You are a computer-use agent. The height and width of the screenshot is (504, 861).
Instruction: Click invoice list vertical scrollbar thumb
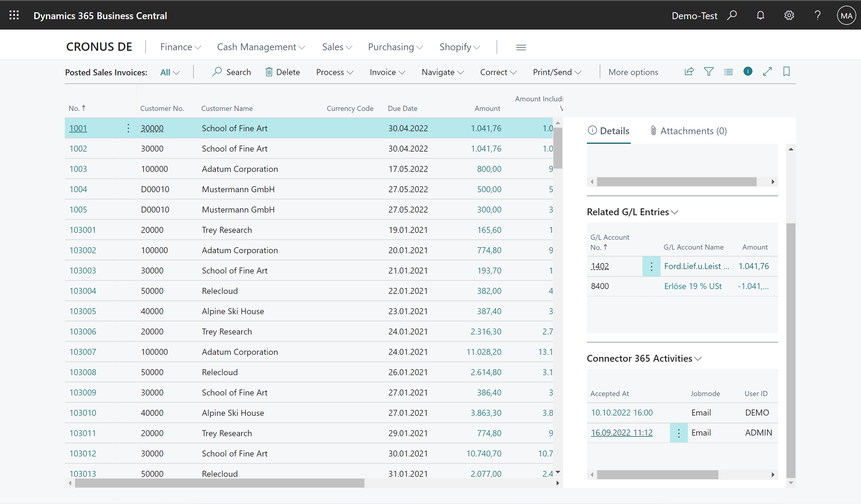(x=558, y=148)
